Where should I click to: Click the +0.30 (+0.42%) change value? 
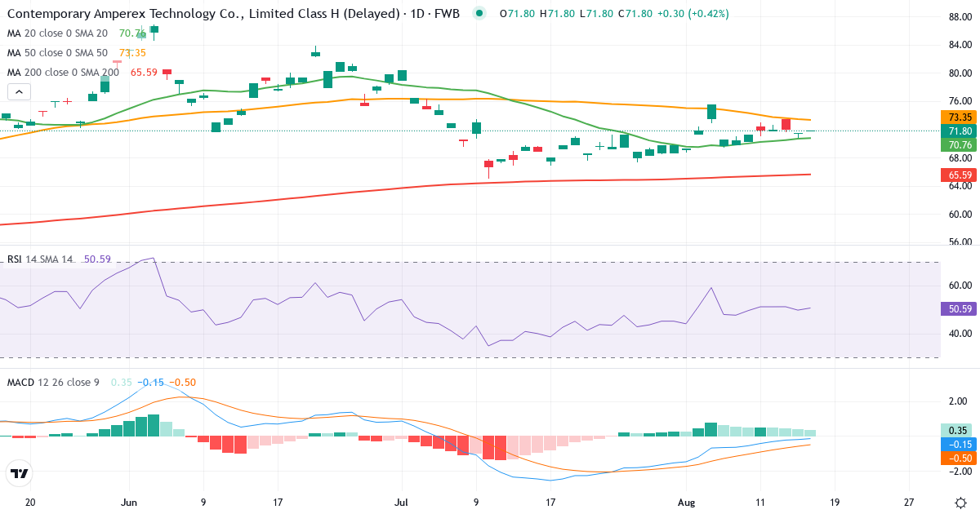point(693,14)
